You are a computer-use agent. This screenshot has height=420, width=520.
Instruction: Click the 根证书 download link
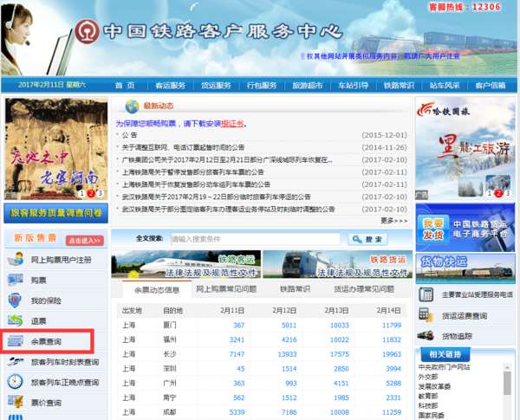[x=232, y=123]
